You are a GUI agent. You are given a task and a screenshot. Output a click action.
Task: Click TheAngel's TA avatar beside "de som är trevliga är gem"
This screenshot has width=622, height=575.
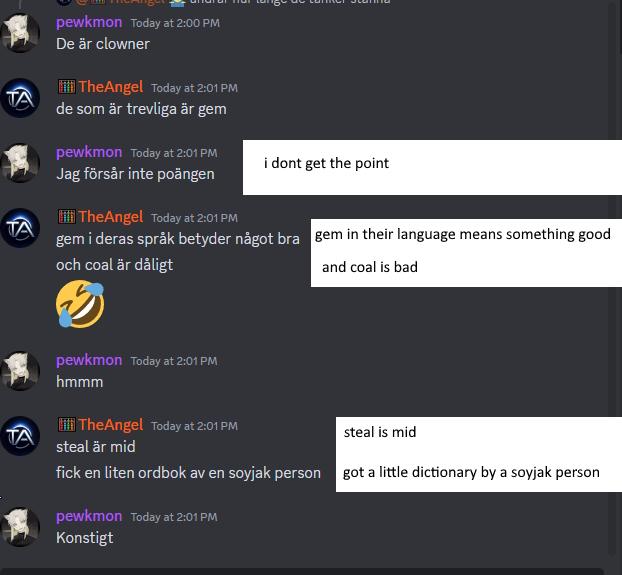(20, 98)
